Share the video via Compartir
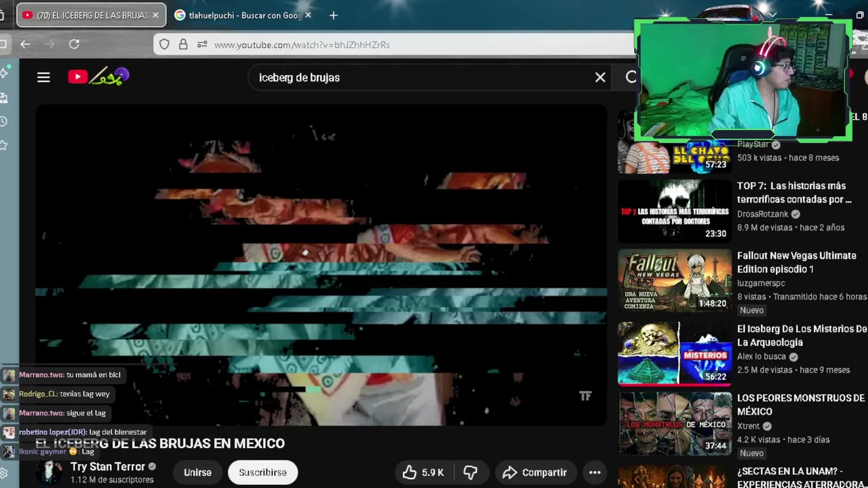 534,472
